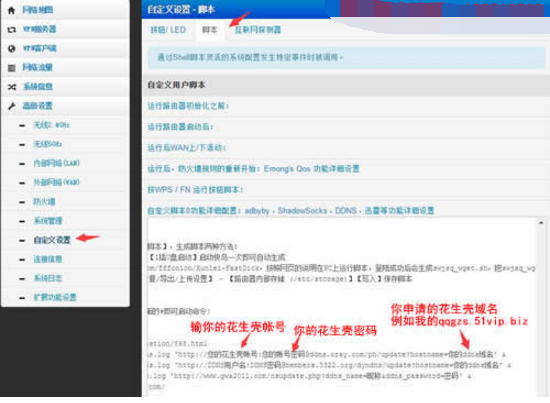This screenshot has height=403, width=550.
Task: Expand the 运行后WAN上/下活动 script section
Action: pyautogui.click(x=187, y=148)
